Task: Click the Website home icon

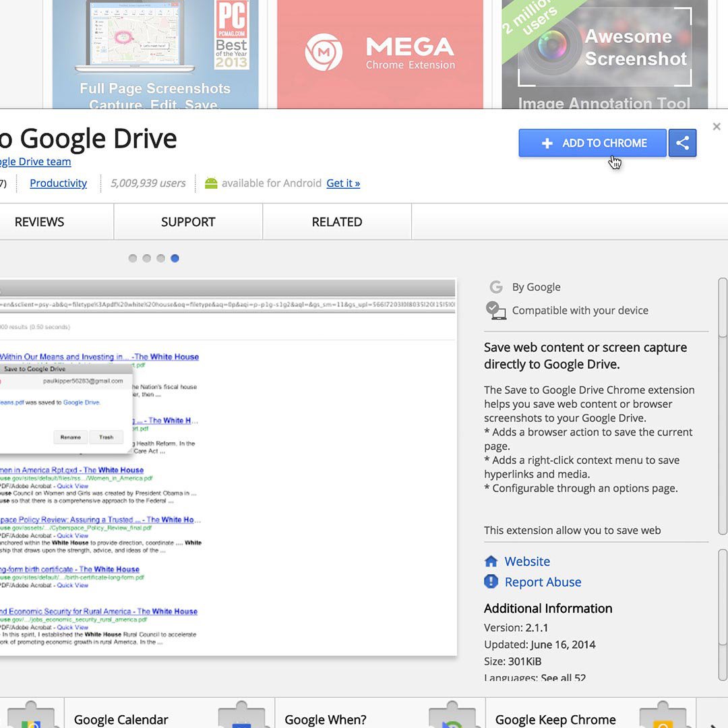Action: click(x=491, y=562)
